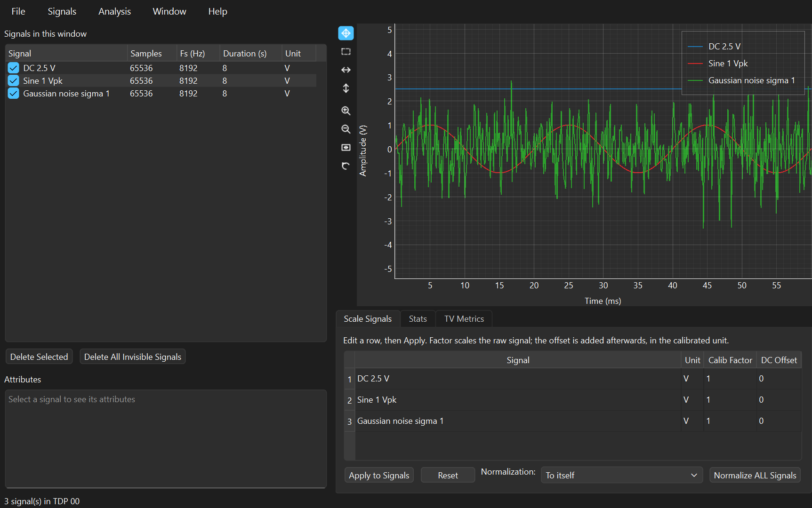The height and width of the screenshot is (508, 812).
Task: Click row header 2 in scale table
Action: (x=350, y=400)
